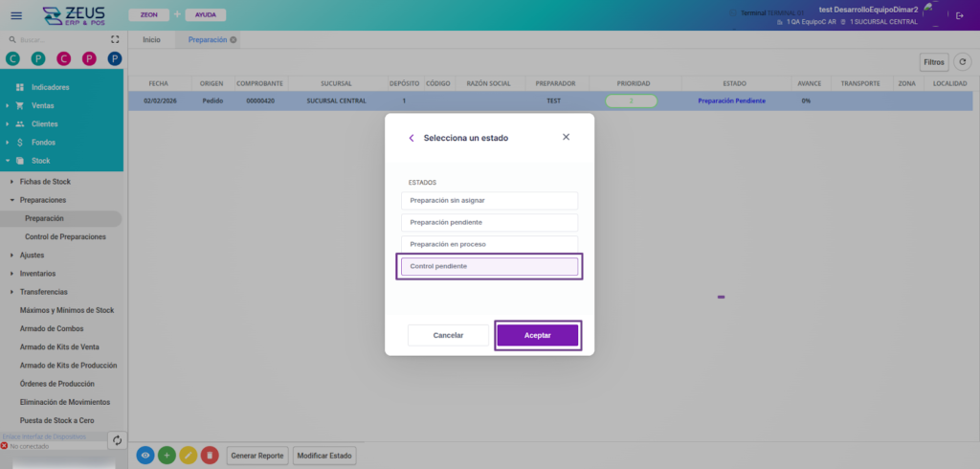Go back using the dialog's left chevron
The height and width of the screenshot is (469, 980).
point(412,138)
